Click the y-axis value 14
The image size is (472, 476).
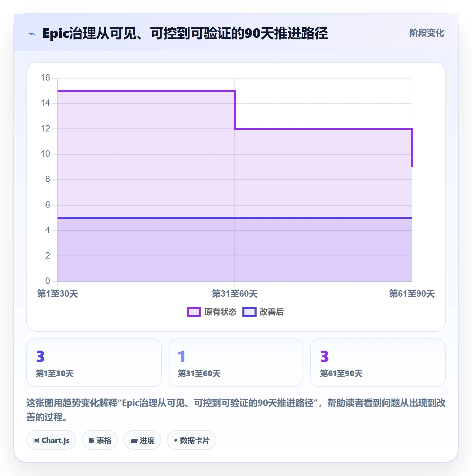coord(46,103)
